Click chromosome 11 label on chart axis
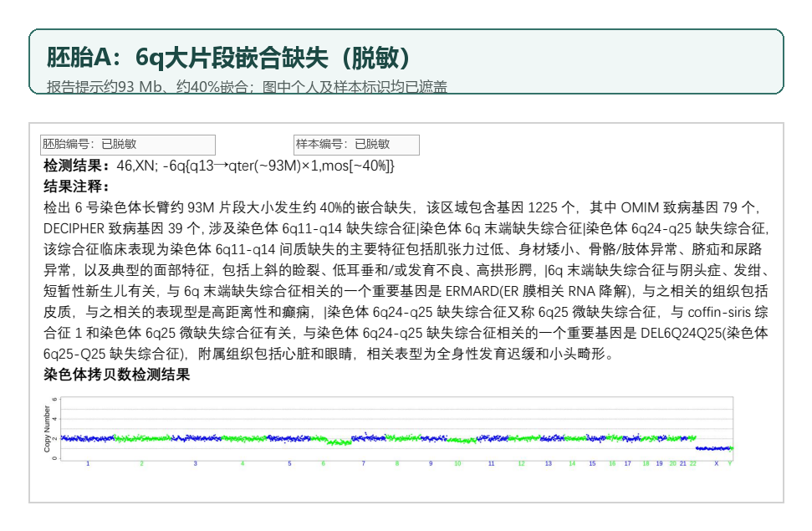812x531 pixels. (492, 463)
